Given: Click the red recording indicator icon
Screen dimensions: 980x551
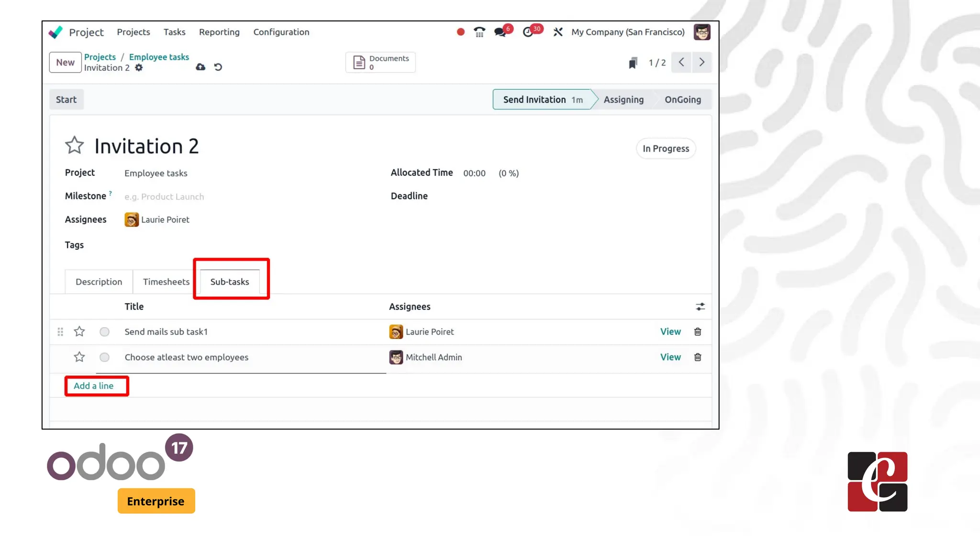Looking at the screenshot, I should (x=460, y=32).
